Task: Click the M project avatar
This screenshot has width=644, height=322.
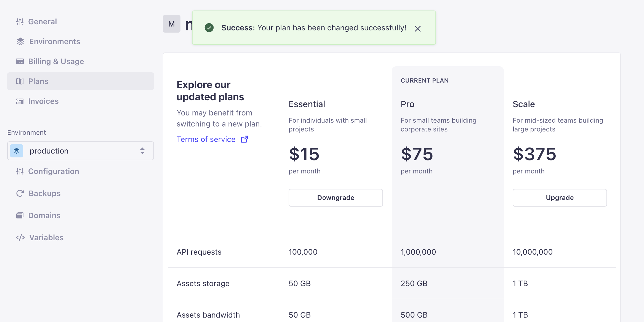Action: (x=172, y=24)
